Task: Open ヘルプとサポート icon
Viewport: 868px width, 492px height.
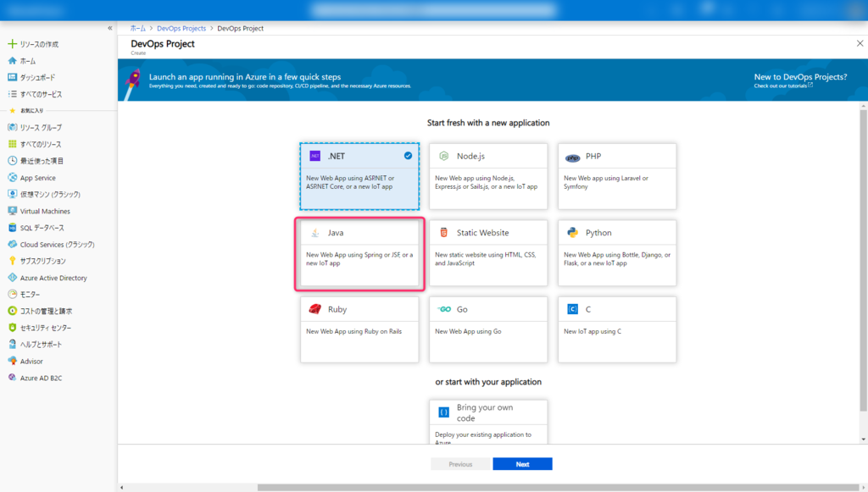Action: (x=12, y=344)
